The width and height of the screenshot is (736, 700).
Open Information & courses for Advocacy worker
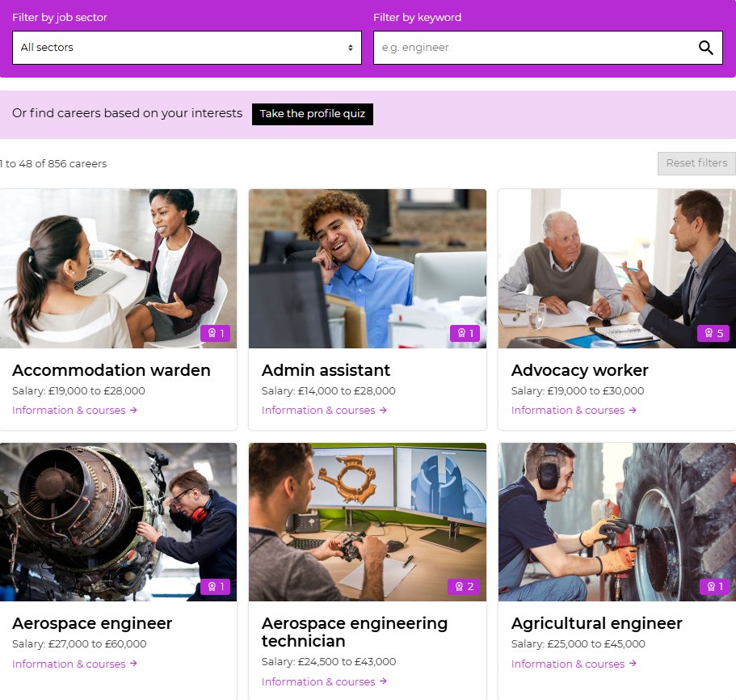pos(567,410)
